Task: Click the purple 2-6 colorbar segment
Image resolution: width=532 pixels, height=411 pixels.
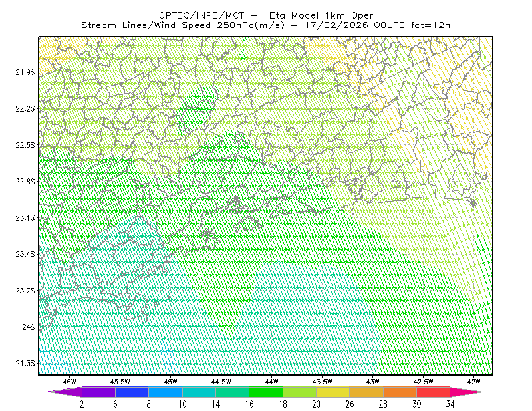Action: 98,392
